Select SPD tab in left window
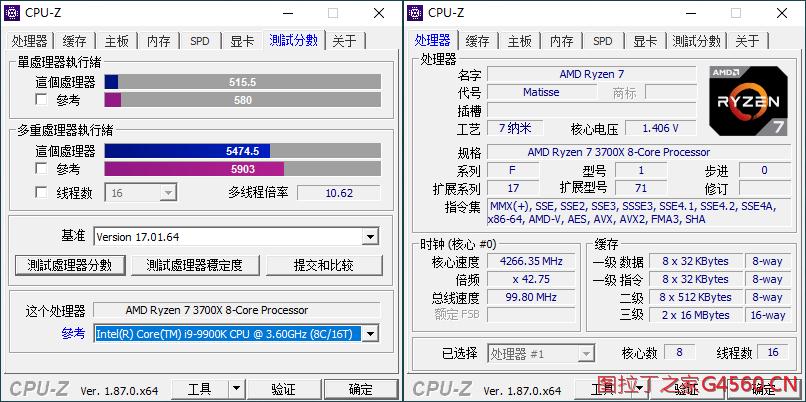Viewport: 806px width, 402px height. (x=199, y=41)
